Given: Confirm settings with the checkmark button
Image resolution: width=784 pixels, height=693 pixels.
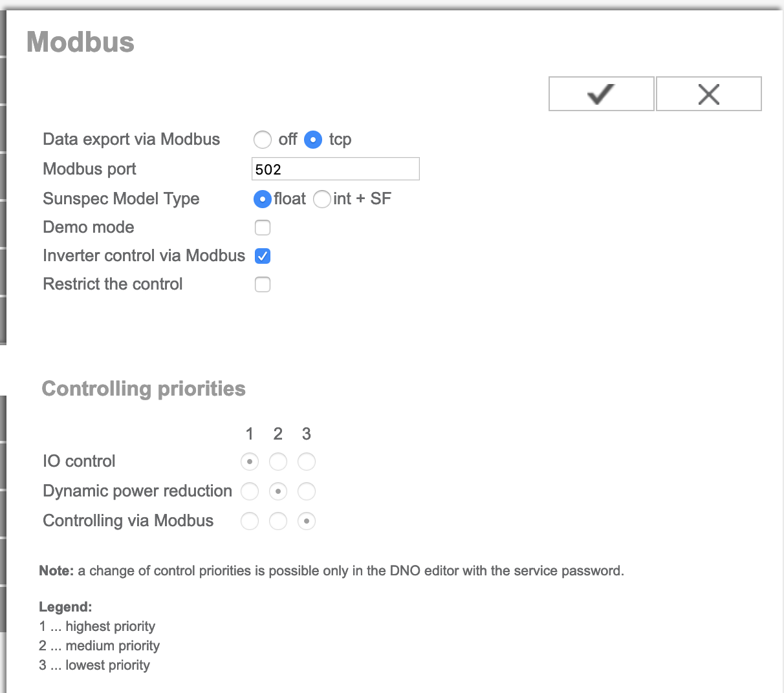Looking at the screenshot, I should 601,94.
